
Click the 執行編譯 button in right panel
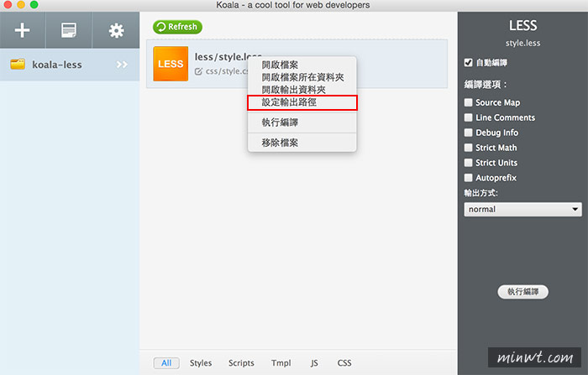point(522,291)
